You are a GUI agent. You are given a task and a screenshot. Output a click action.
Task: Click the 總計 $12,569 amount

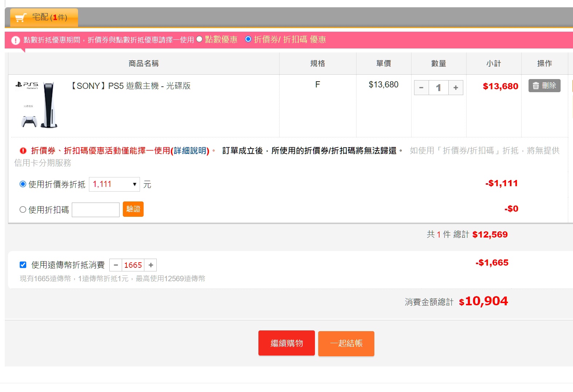490,235
